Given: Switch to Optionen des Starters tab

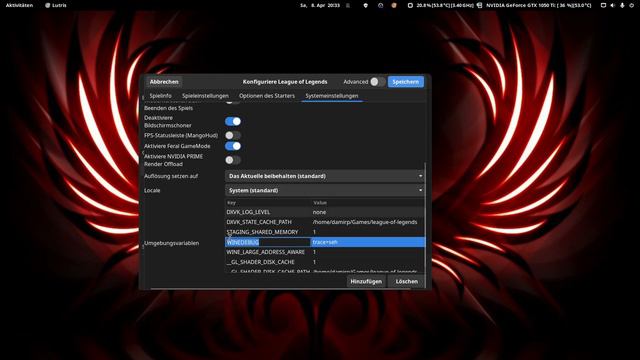Looking at the screenshot, I should tap(267, 96).
